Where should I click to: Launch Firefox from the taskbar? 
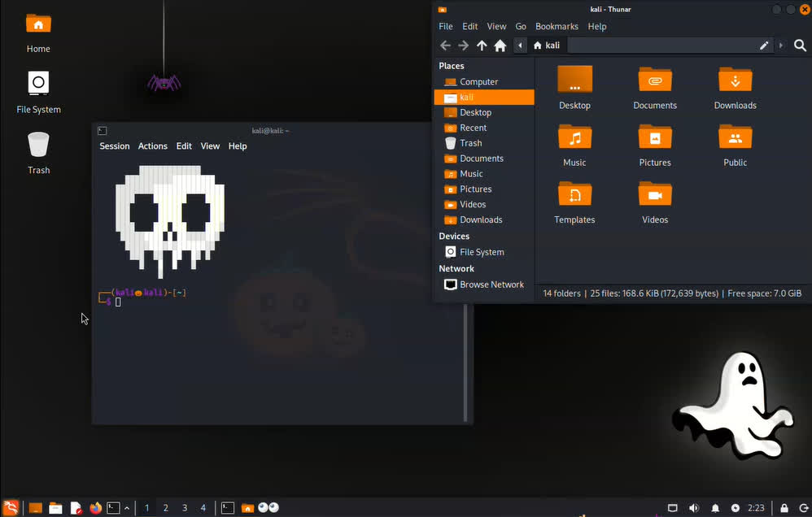95,508
